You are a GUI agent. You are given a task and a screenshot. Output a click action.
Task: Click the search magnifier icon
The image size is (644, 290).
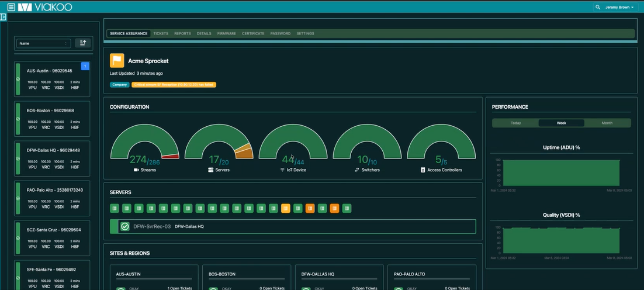[598, 7]
